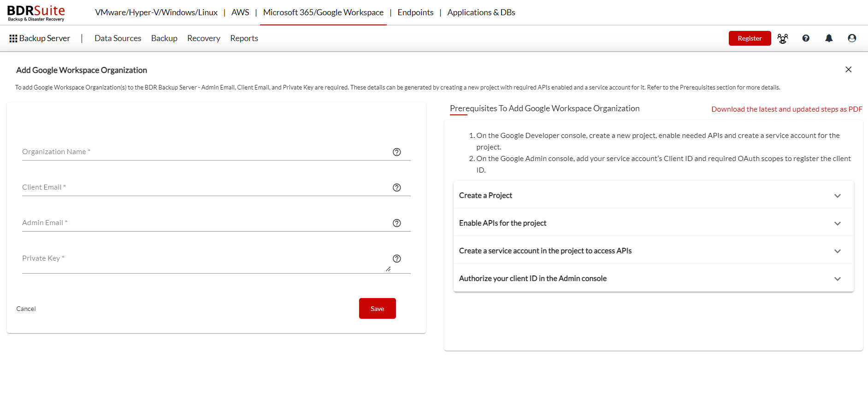Switch to Endpoints tab
The image size is (868, 412).
pos(415,12)
